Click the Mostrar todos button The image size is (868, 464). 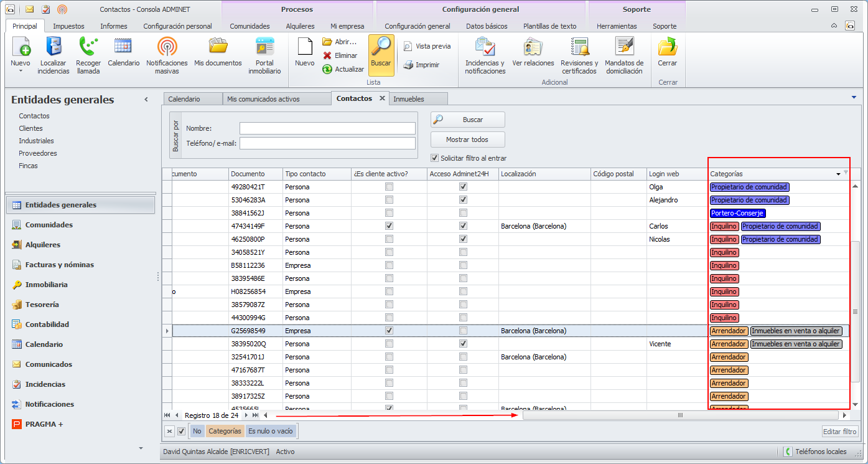point(467,140)
